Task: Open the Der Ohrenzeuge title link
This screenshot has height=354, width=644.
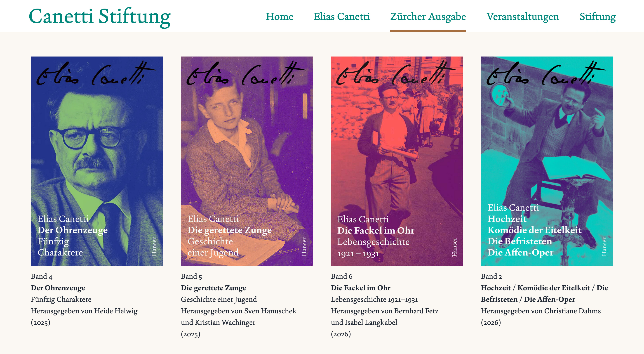Action: [x=58, y=288]
